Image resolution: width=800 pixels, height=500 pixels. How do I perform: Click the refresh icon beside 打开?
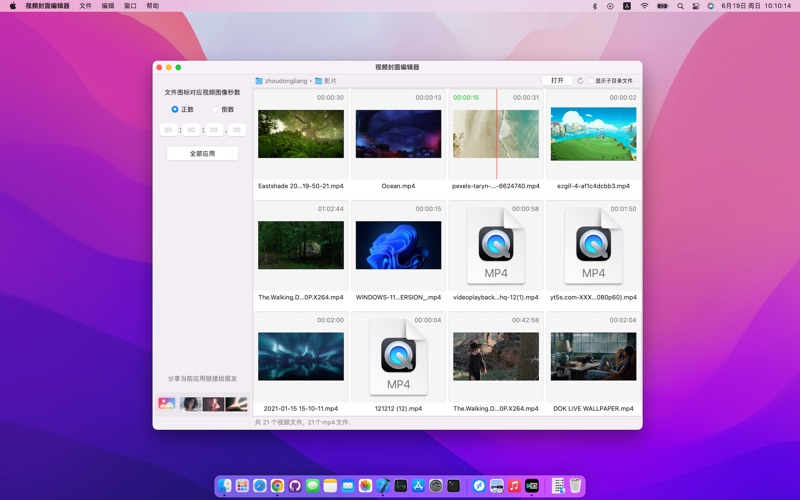click(x=580, y=80)
